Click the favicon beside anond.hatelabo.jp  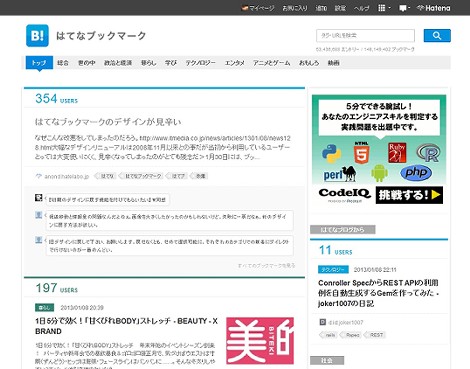tap(39, 176)
